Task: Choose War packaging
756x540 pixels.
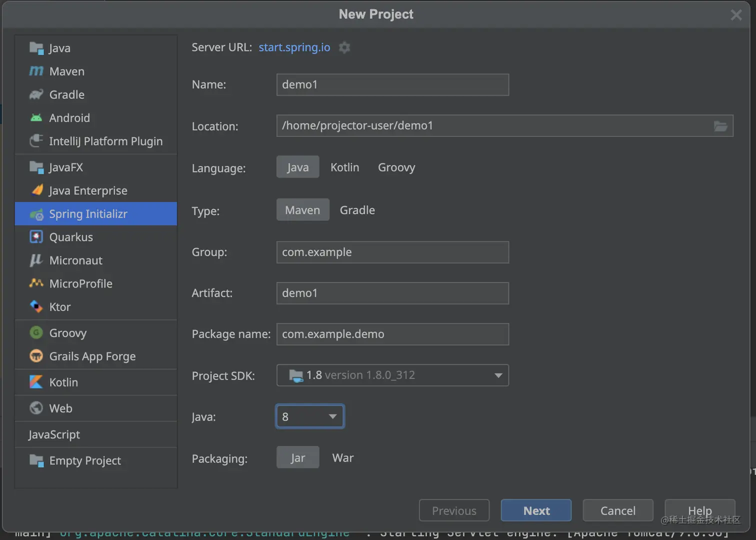Action: 342,458
